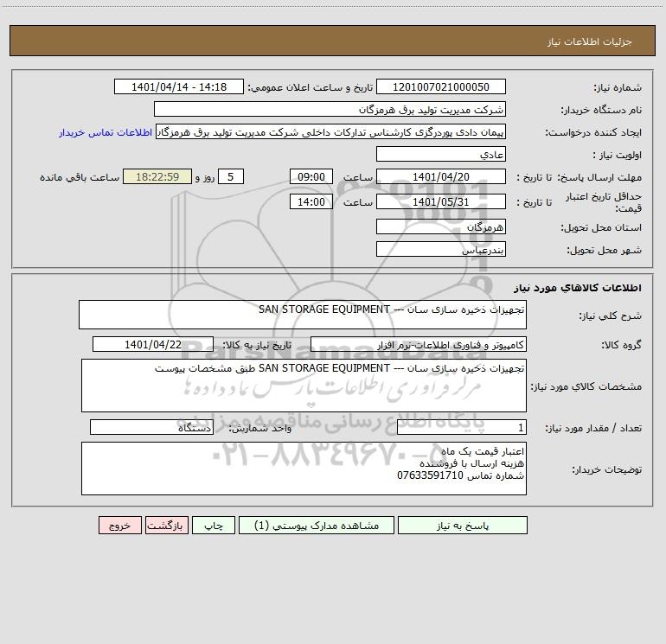The height and width of the screenshot is (644, 666).
Task: Click remaining time countdown 18:22:59
Action: coord(157,176)
